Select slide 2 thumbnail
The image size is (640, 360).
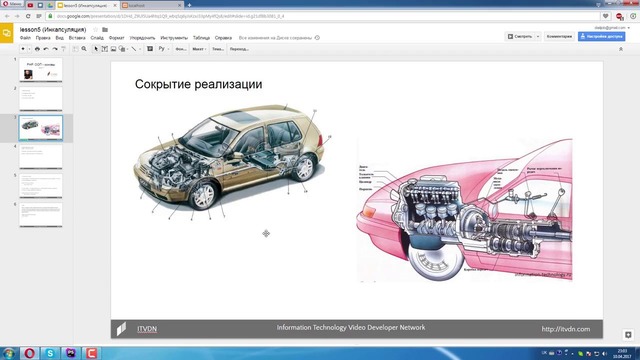point(41,98)
